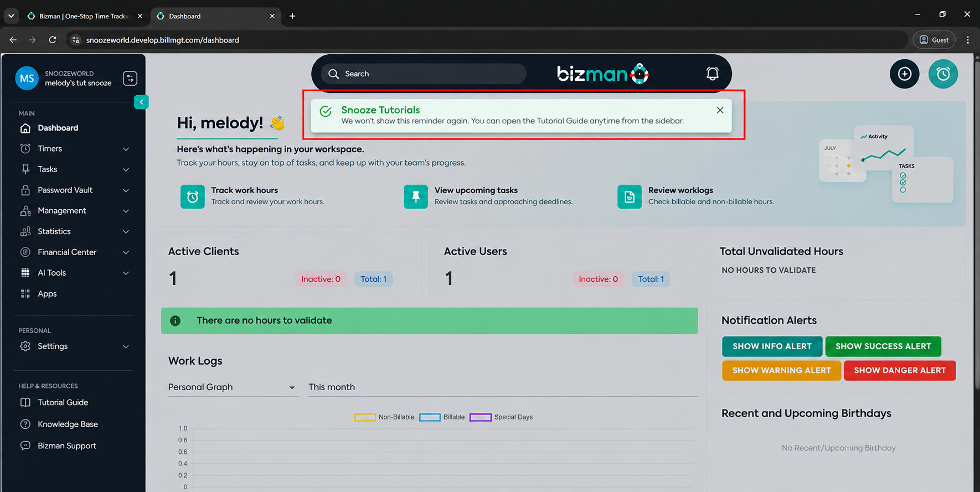Click SHOW DANGER ALERT button
Image resolution: width=980 pixels, height=492 pixels.
[900, 370]
